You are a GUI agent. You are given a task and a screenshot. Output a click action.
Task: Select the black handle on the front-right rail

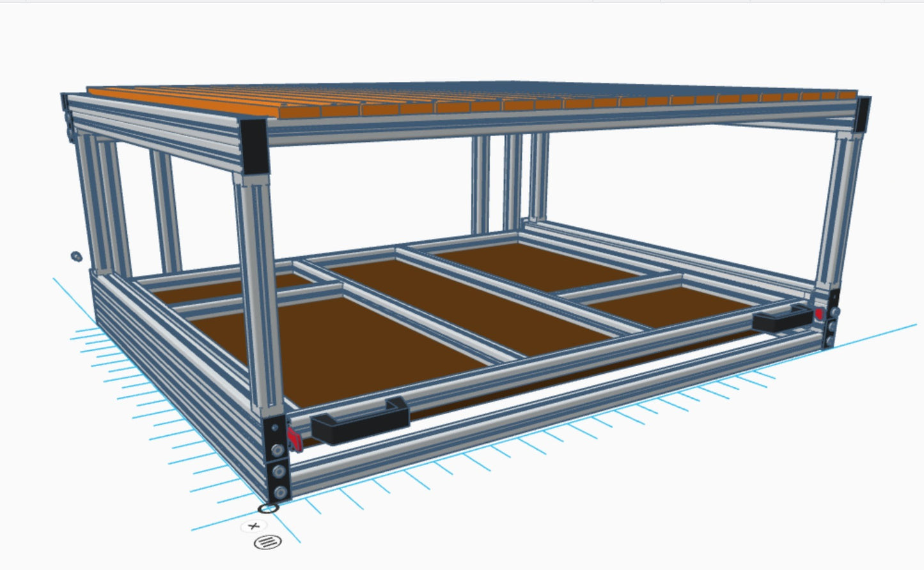pos(782,318)
